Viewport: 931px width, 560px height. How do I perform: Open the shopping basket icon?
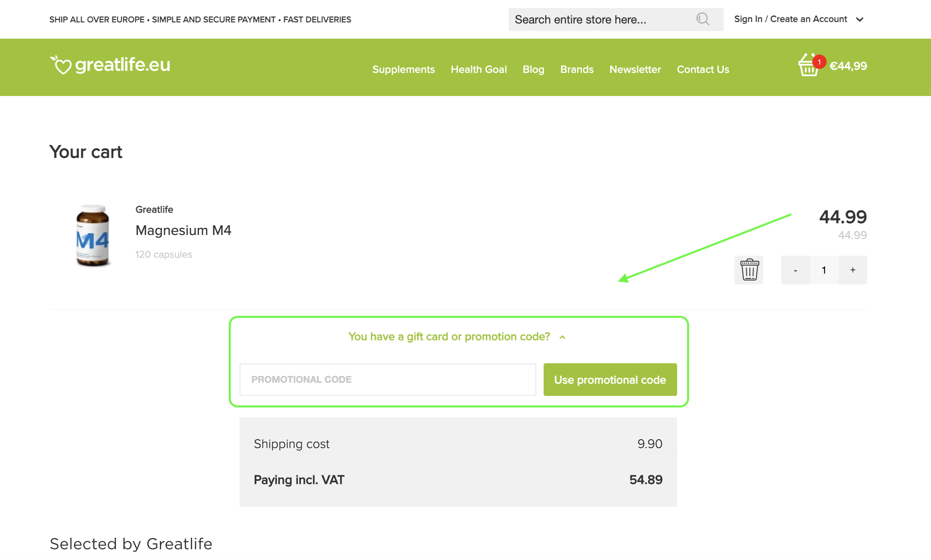809,65
